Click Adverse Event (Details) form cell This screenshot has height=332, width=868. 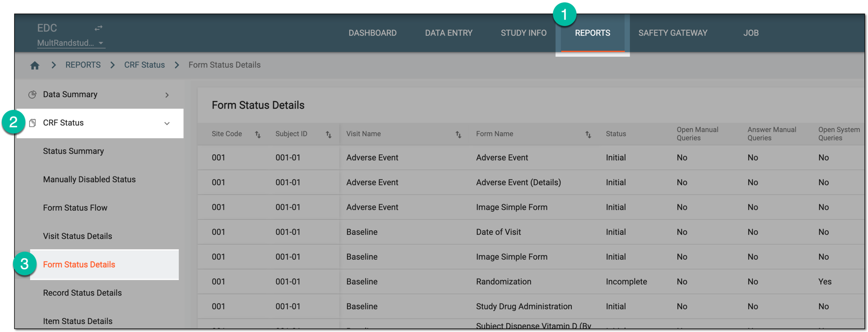point(518,183)
